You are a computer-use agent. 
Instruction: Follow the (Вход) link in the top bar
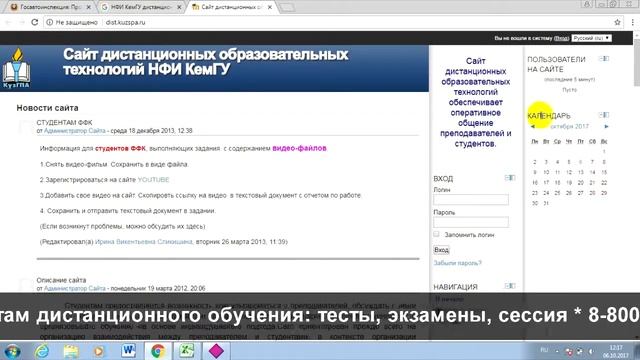561,38
